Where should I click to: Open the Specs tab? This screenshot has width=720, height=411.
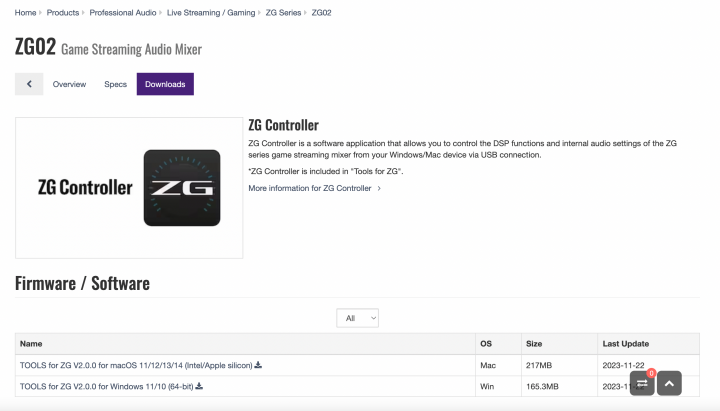tap(115, 84)
